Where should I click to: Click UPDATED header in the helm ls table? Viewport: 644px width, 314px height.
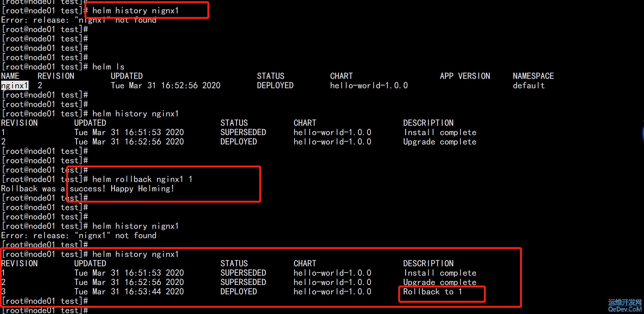coord(127,76)
